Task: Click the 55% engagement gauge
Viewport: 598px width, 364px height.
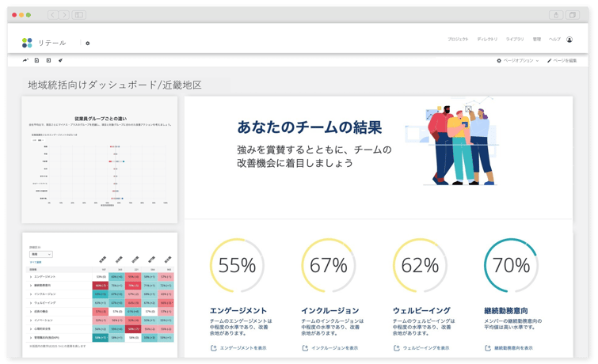Action: tap(237, 265)
